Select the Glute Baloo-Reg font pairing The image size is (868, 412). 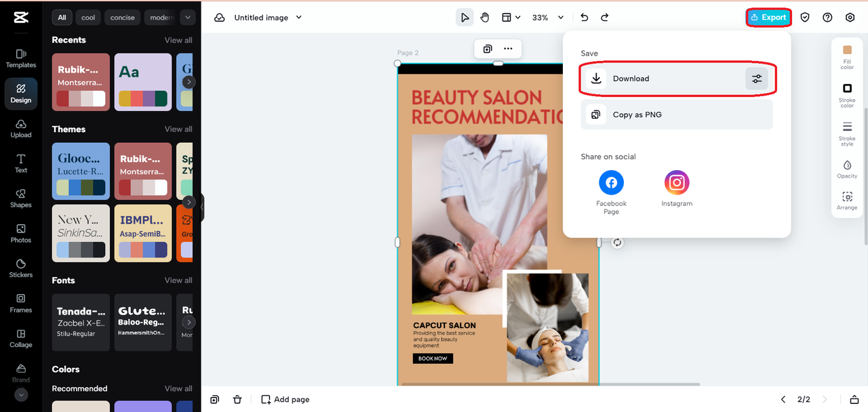143,323
